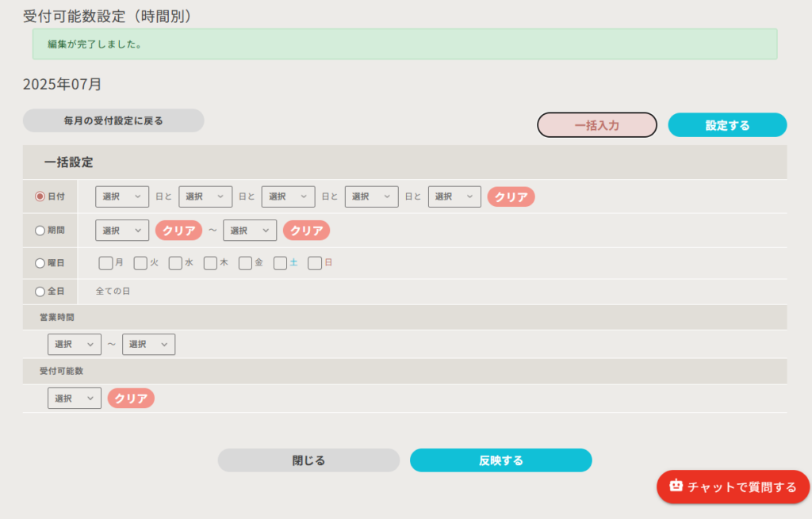Toggle the 日 Sunday checkbox

(315, 263)
